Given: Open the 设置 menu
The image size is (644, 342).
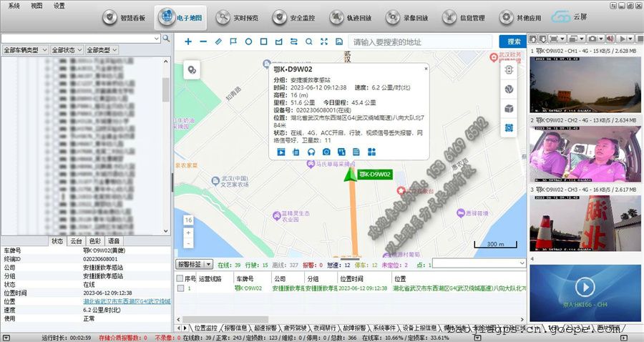Looking at the screenshot, I should tap(59, 5).
